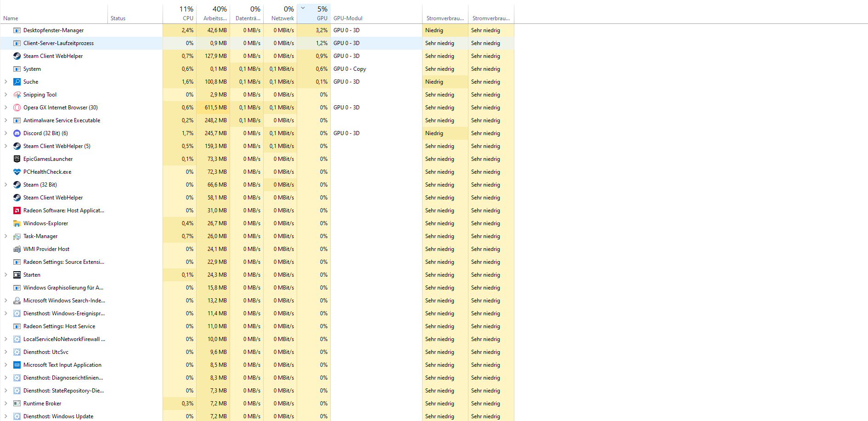Expand Diensthost: Windows-Ereignisprotokoll group

click(x=6, y=313)
